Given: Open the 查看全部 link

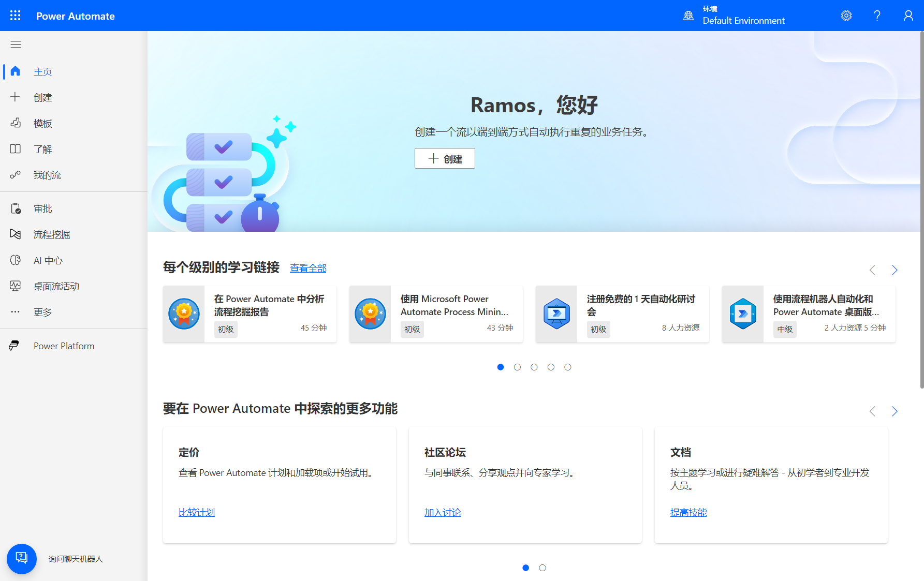Looking at the screenshot, I should [308, 268].
